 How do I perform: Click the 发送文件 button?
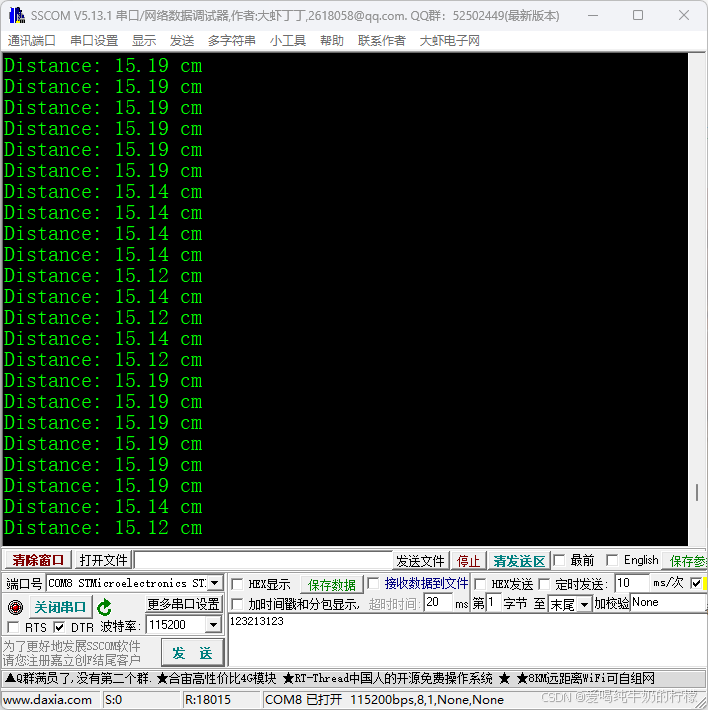tap(420, 561)
